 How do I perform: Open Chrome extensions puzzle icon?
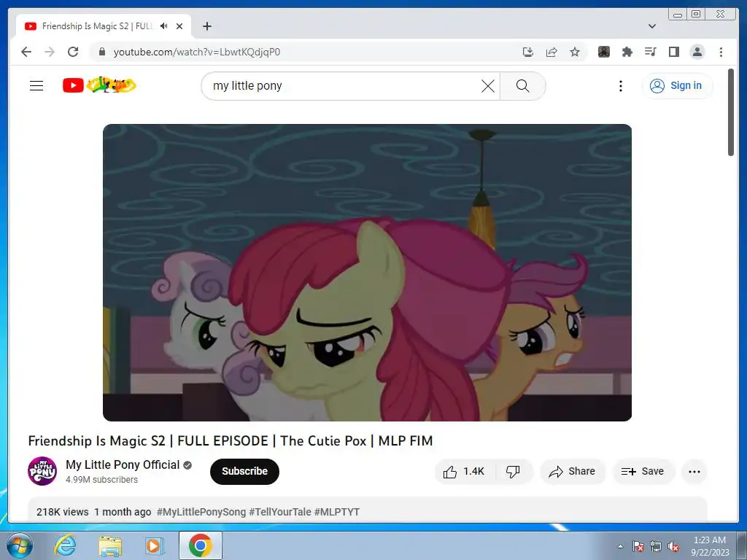[x=627, y=52]
